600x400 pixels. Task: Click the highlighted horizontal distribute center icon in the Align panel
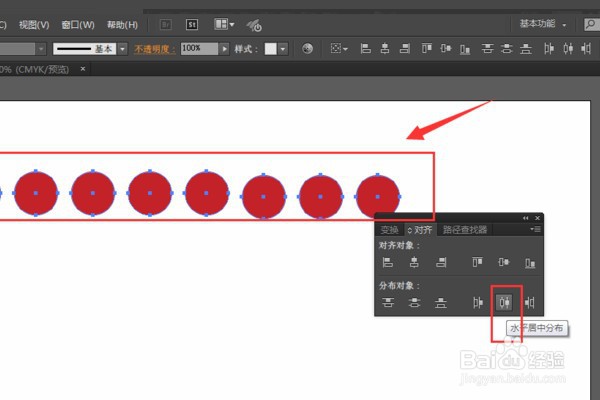click(x=504, y=303)
